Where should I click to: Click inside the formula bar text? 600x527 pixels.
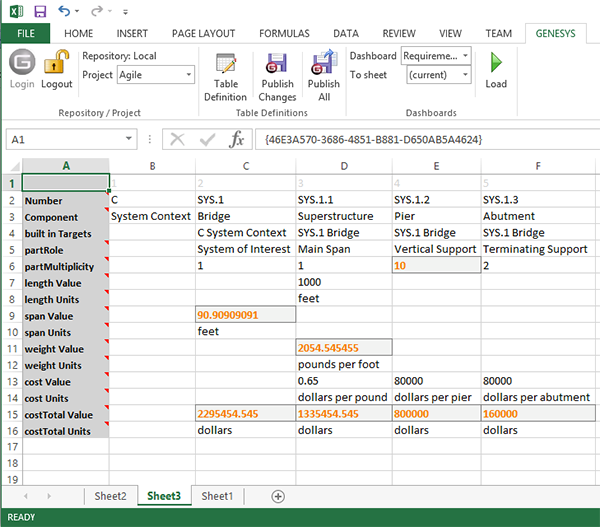[x=420, y=140]
